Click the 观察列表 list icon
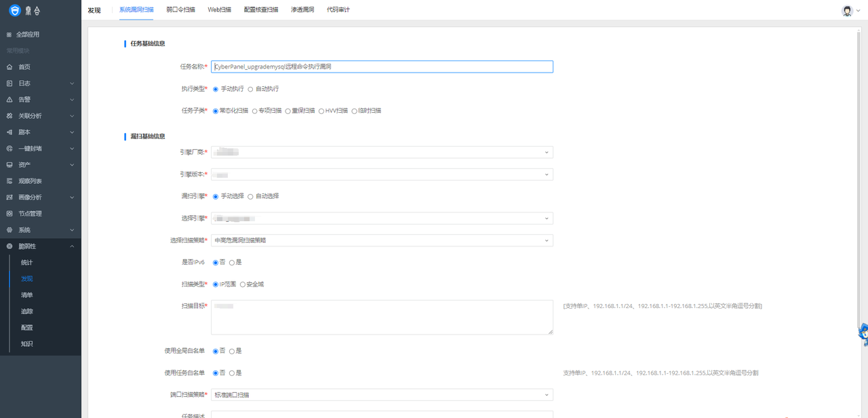The height and width of the screenshot is (418, 868). (x=9, y=181)
